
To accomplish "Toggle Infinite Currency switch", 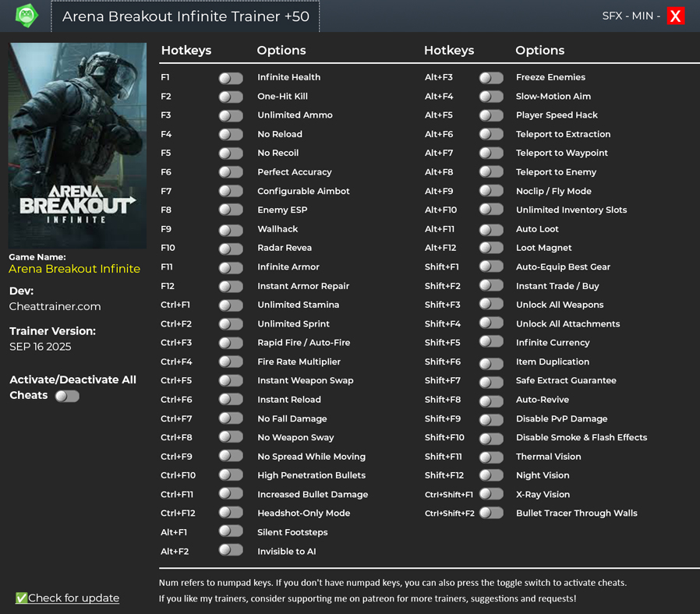I will (x=491, y=342).
